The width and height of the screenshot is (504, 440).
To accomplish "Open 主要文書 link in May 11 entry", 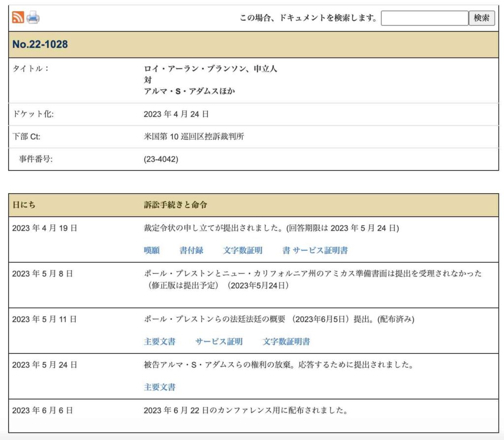I will click(x=159, y=341).
